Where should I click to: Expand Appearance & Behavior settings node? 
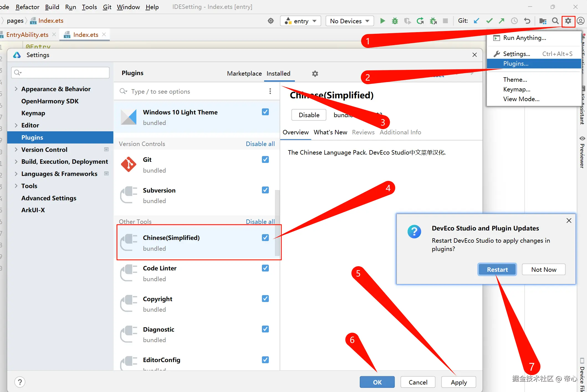point(16,89)
